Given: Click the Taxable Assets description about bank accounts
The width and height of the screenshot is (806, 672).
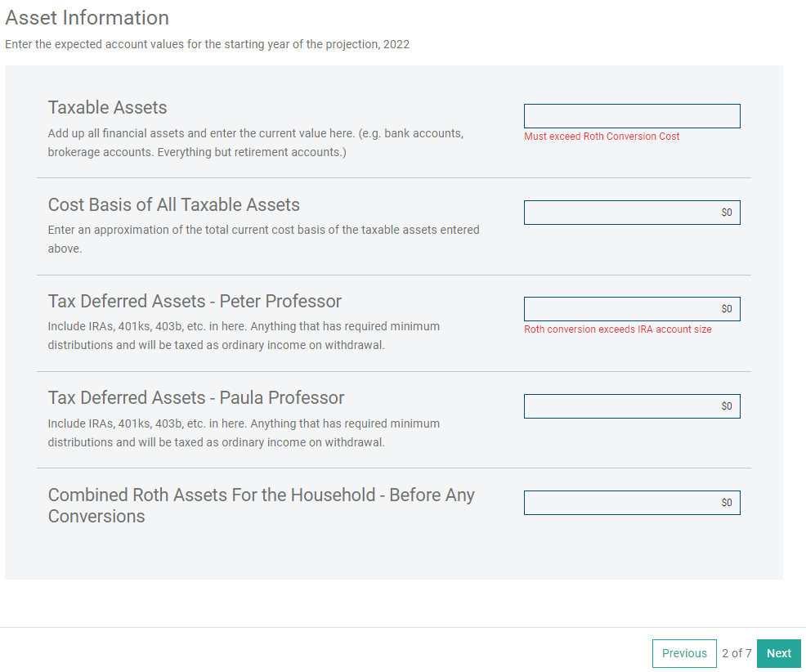Looking at the screenshot, I should point(255,142).
